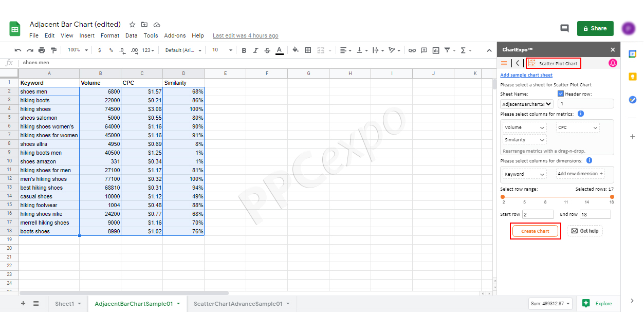Click the undo icon in the toolbar
This screenshot has height=332, width=644.
point(18,50)
